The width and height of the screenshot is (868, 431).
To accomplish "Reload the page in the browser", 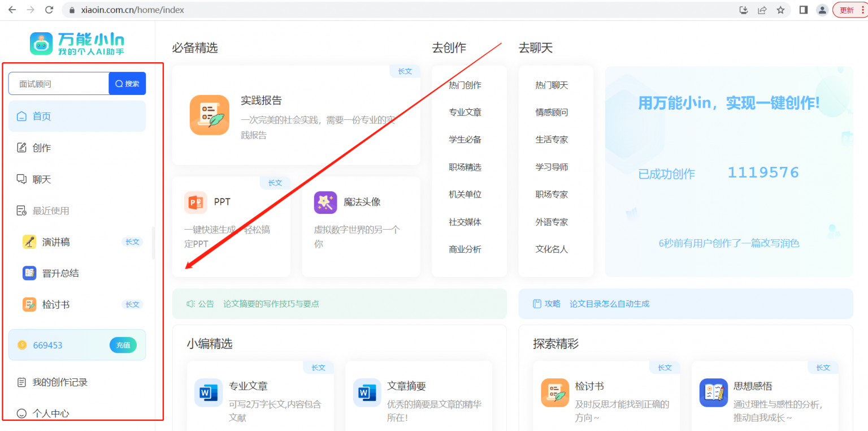I will click(49, 10).
